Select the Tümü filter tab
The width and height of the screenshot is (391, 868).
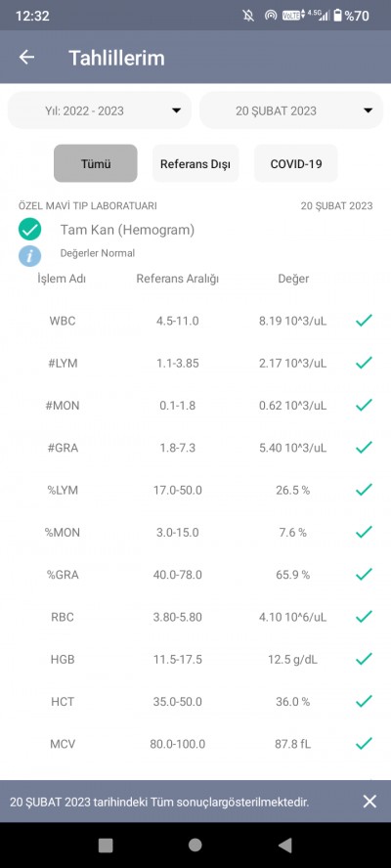coord(95,164)
